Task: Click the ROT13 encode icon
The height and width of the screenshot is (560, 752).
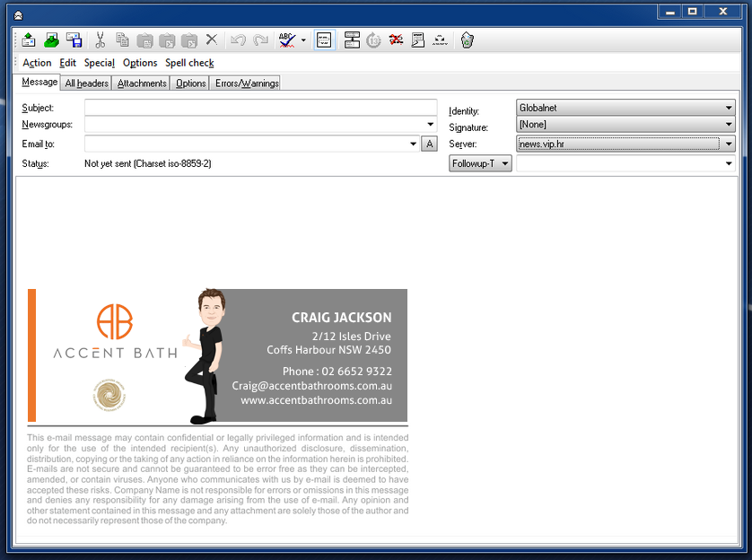Action: pyautogui.click(x=373, y=40)
